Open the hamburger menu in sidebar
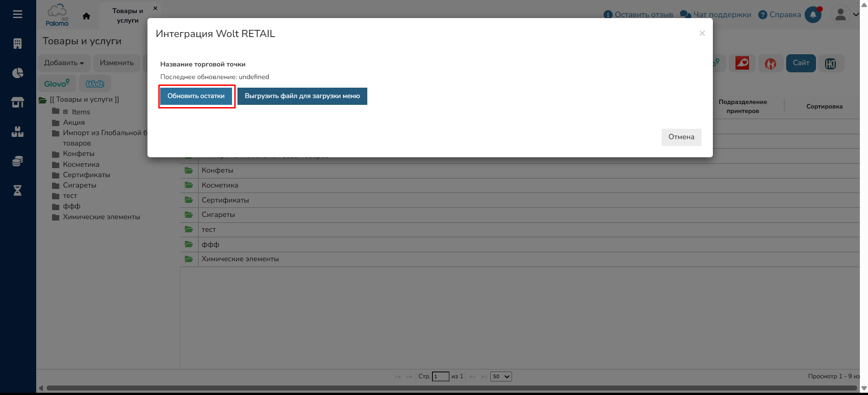The image size is (868, 395). (x=18, y=14)
